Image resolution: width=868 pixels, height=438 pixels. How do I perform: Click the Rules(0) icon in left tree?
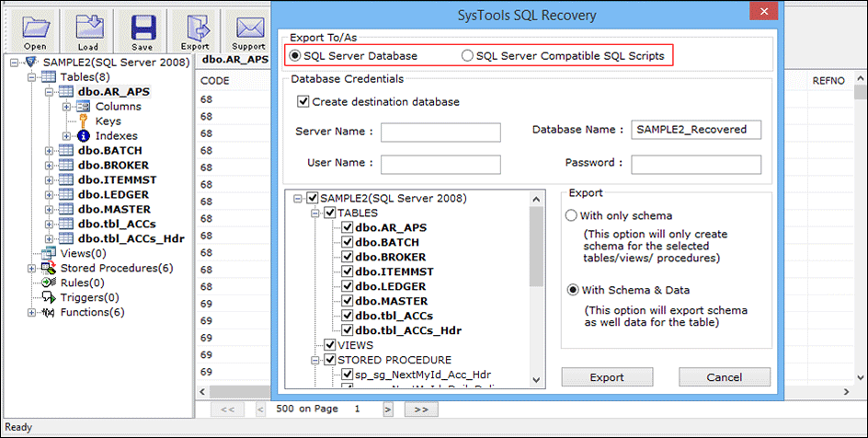tap(49, 282)
